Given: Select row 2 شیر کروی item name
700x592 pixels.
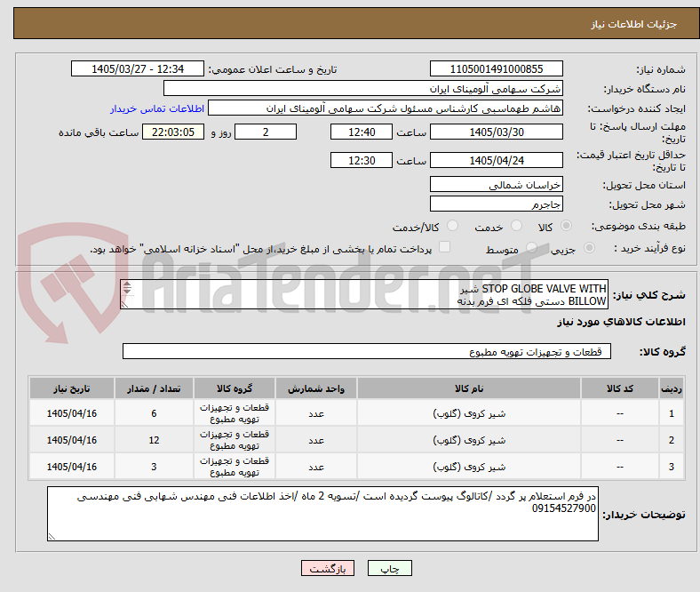Looking at the screenshot, I should pos(469,440).
